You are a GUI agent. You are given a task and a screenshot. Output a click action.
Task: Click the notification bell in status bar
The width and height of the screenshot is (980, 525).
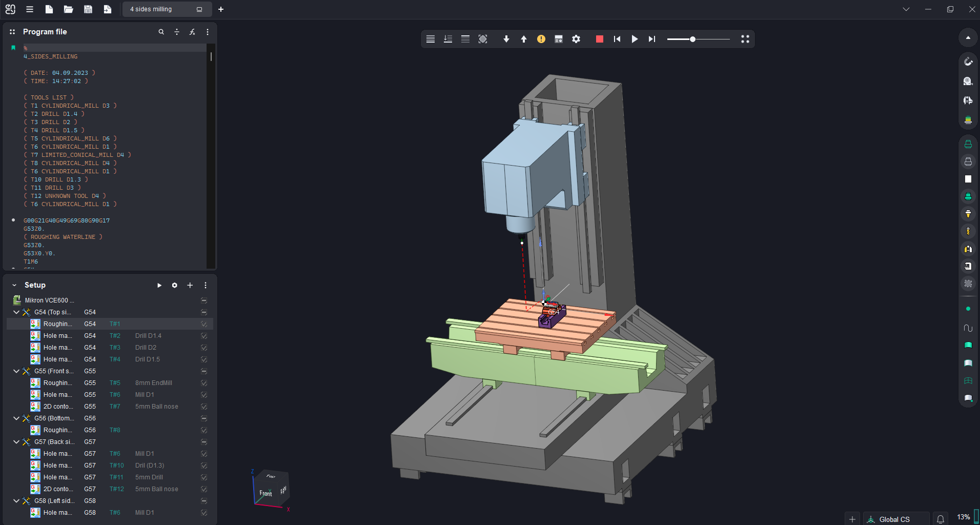click(x=941, y=519)
